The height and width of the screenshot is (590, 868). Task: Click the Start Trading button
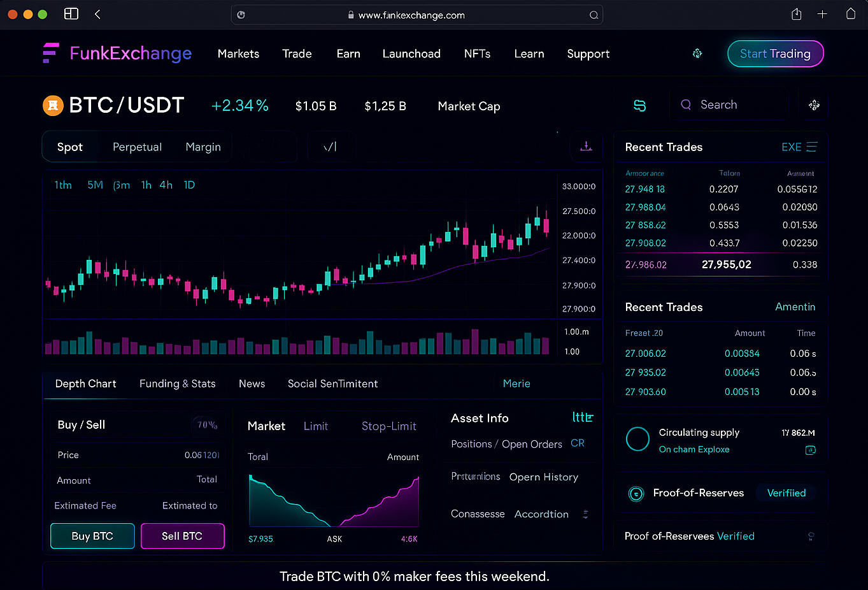pos(775,54)
